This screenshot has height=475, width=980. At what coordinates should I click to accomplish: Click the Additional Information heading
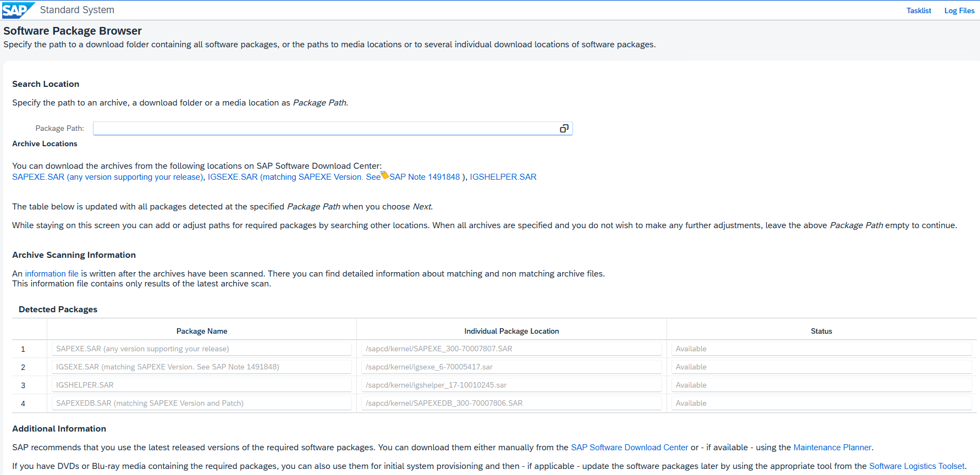(59, 429)
